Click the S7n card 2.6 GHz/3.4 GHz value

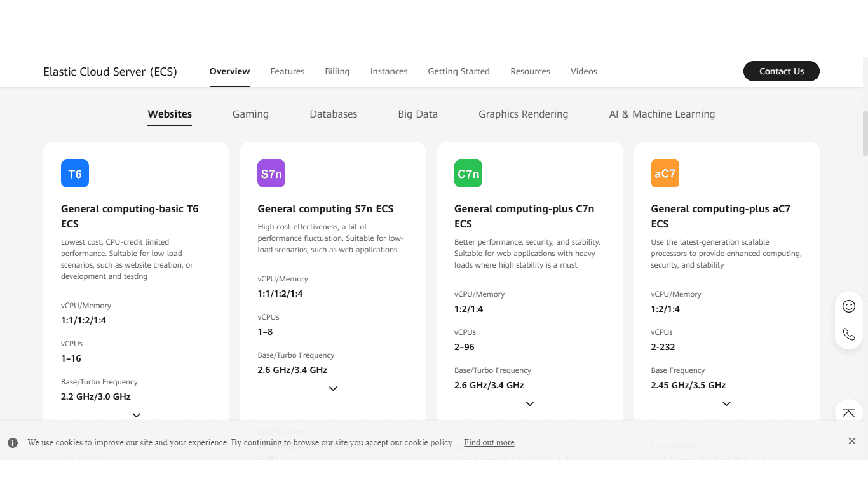point(292,370)
